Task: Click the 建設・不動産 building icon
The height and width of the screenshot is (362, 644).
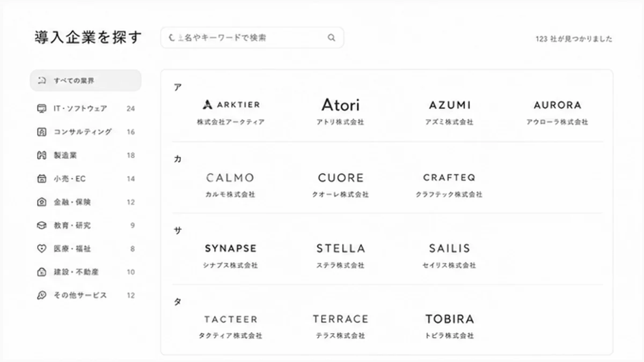Action: coord(41,272)
